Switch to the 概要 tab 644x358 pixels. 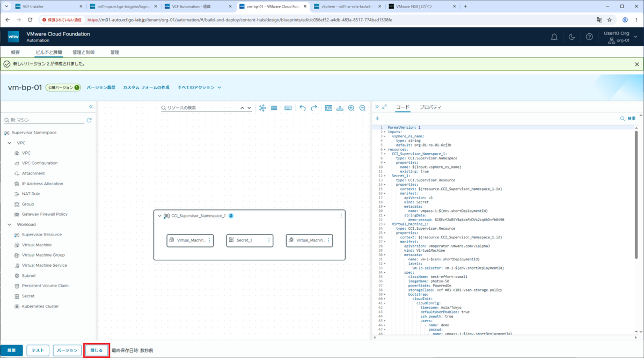(x=16, y=53)
